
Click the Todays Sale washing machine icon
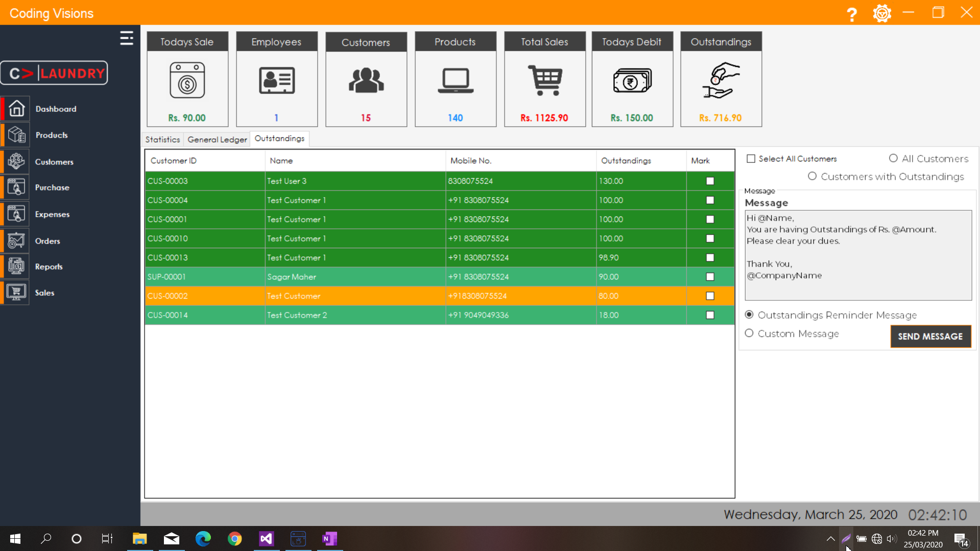187,80
